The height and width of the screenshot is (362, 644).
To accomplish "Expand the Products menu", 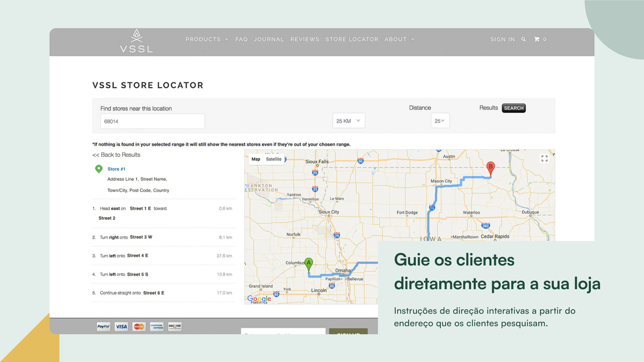I will tap(207, 39).
